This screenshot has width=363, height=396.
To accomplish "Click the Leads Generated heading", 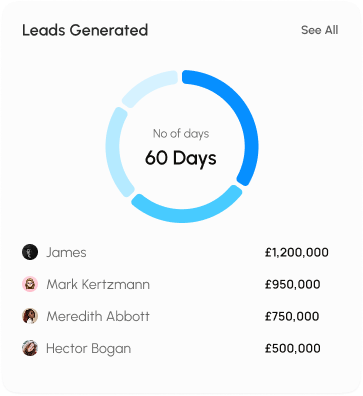I will tap(85, 30).
